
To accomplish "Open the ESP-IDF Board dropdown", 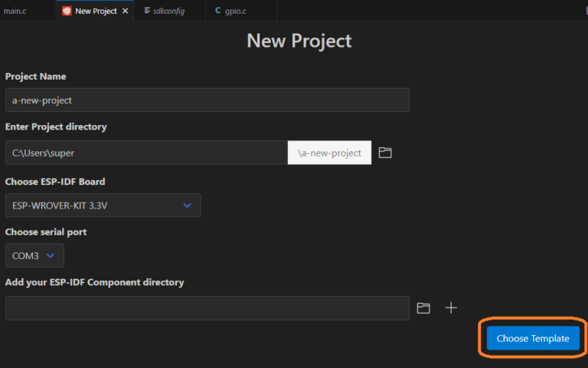I will click(x=103, y=205).
